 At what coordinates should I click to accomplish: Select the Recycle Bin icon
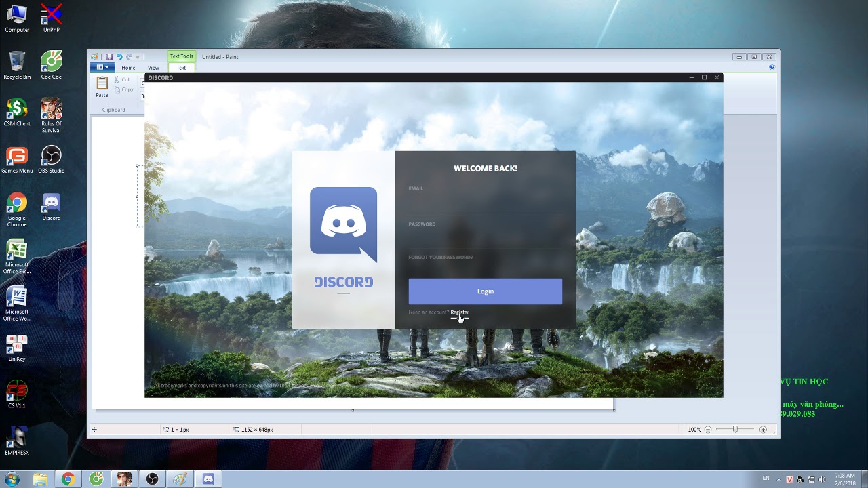tap(17, 65)
